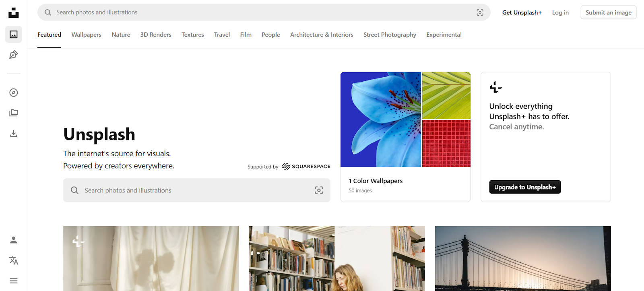Click the magnifier icon in hero search box

74,190
